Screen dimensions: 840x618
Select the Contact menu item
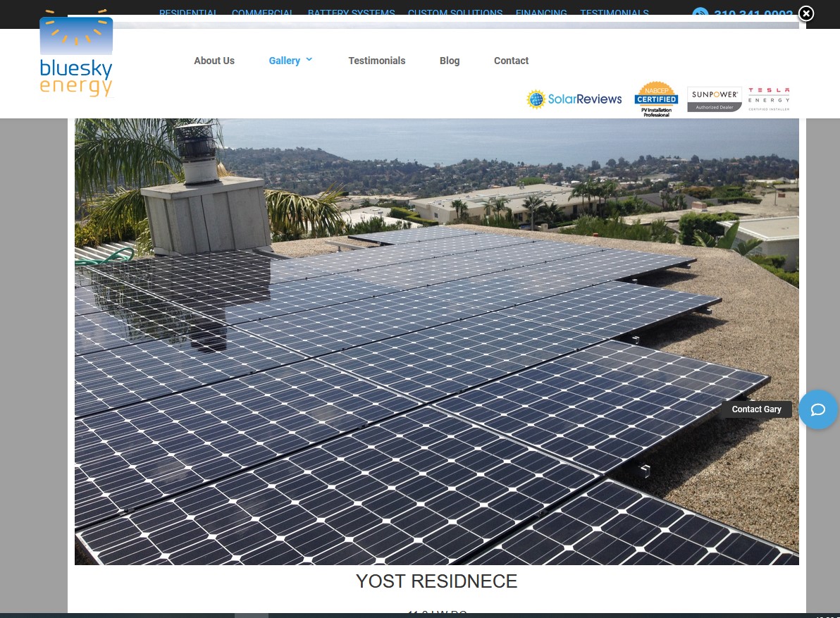click(x=511, y=61)
